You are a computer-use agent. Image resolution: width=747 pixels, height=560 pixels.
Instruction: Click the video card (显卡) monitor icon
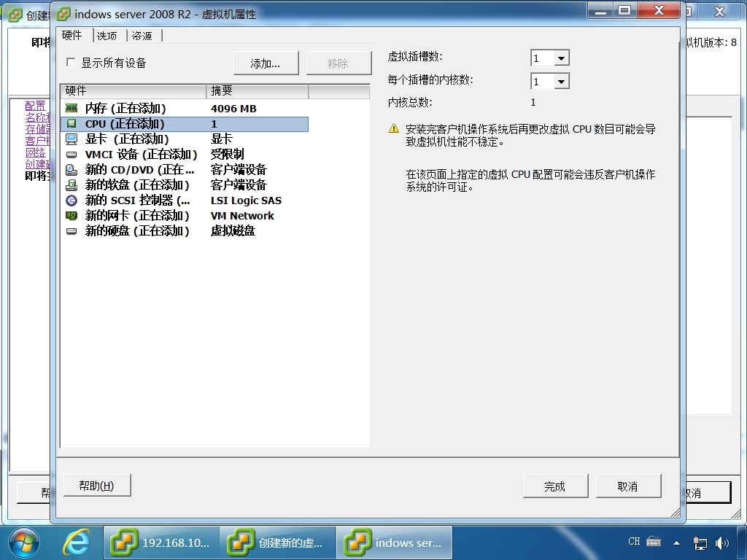71,139
